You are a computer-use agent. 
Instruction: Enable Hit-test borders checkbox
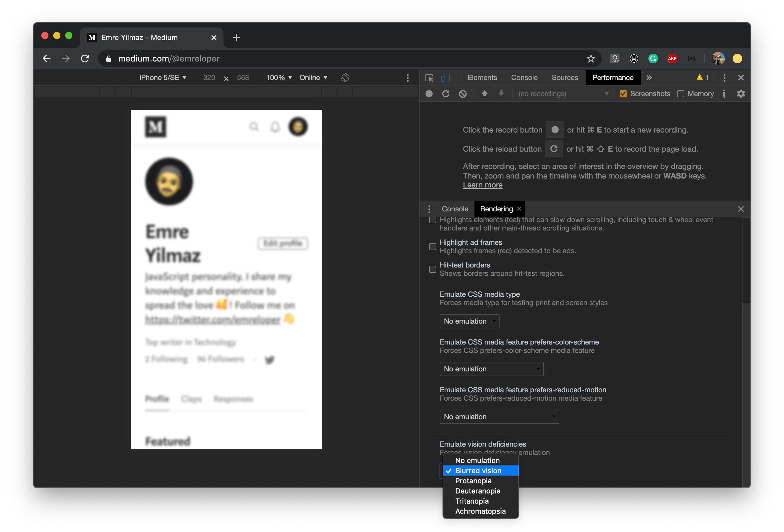tap(432, 269)
